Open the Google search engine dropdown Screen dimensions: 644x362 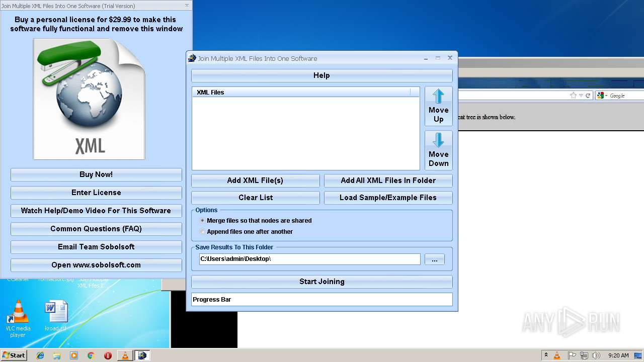[601, 96]
